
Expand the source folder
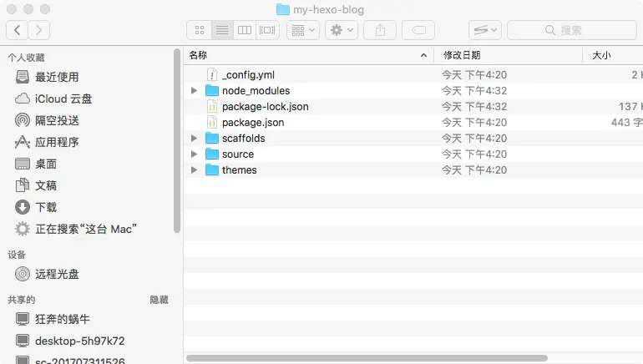pos(194,154)
